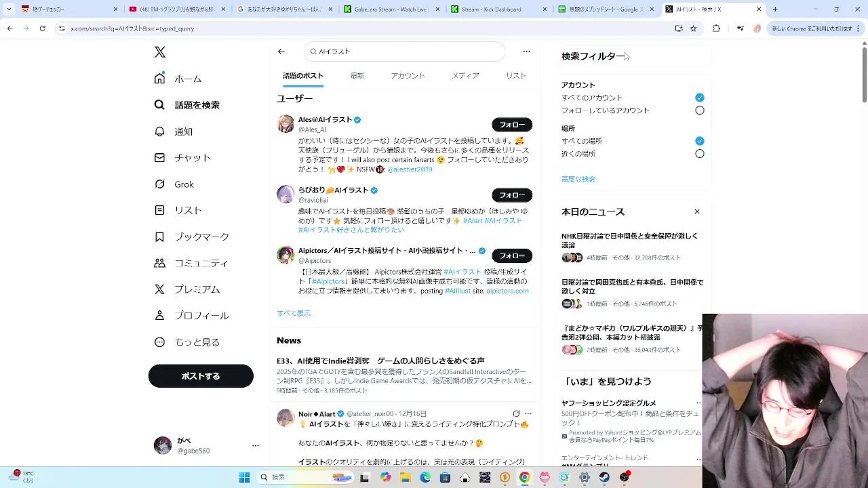Open Chrome from the taskbar
This screenshot has width=868, height=488.
[x=524, y=477]
